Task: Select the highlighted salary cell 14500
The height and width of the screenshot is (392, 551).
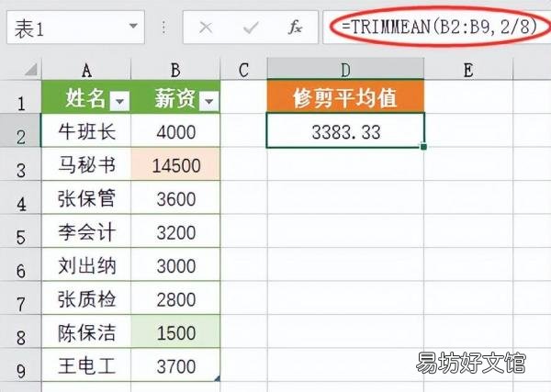Action: tap(175, 164)
